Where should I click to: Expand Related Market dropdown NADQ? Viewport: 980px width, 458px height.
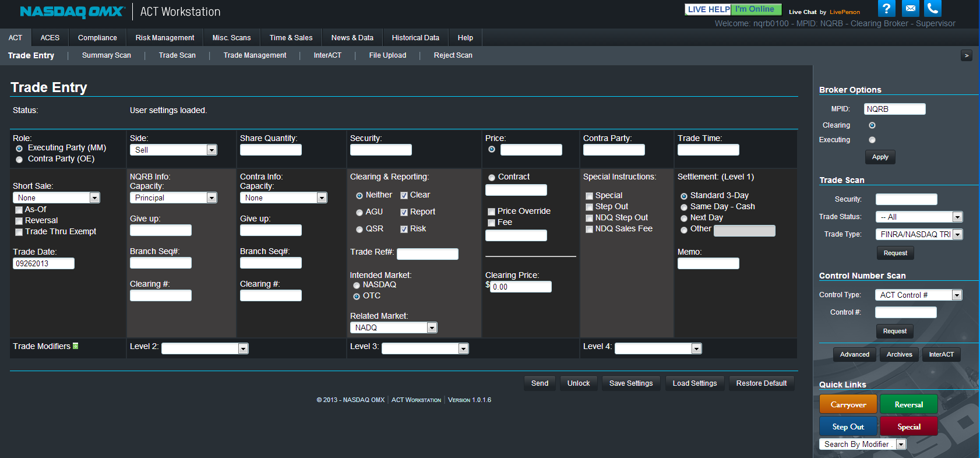[394, 327]
